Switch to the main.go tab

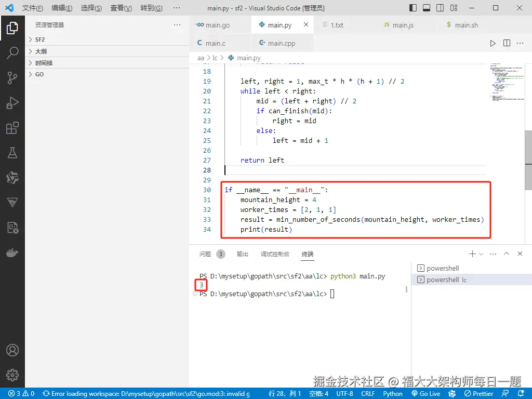click(x=220, y=25)
